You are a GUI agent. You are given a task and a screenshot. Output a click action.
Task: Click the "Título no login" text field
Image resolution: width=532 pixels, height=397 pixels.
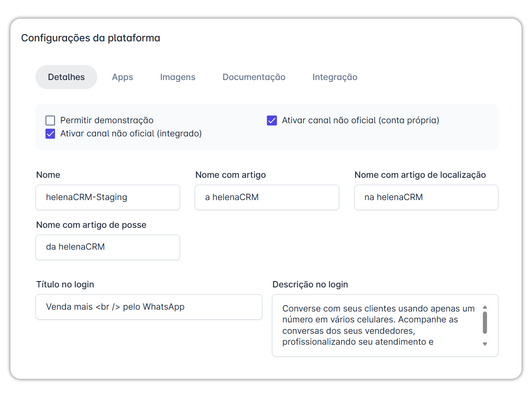tap(149, 307)
